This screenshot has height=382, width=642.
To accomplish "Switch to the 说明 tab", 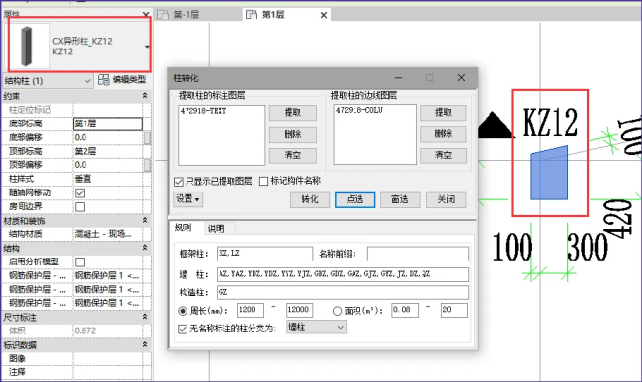I will (x=216, y=229).
